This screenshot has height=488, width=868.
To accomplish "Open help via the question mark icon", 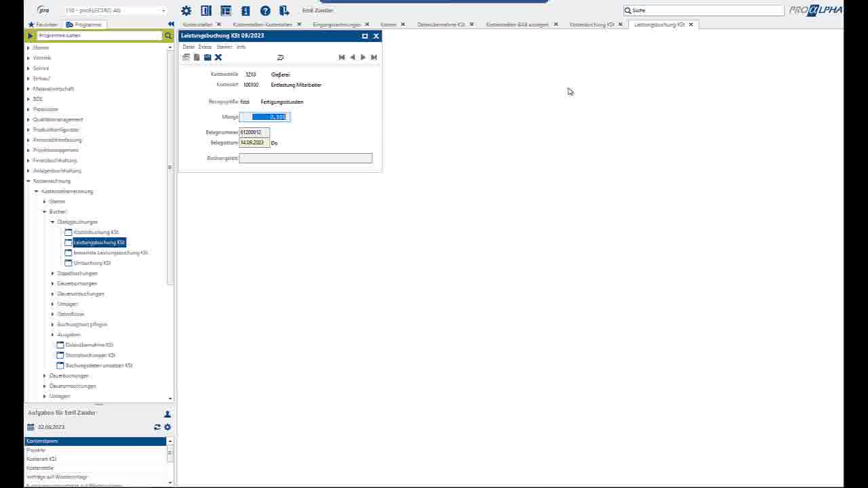I will pyautogui.click(x=265, y=11).
